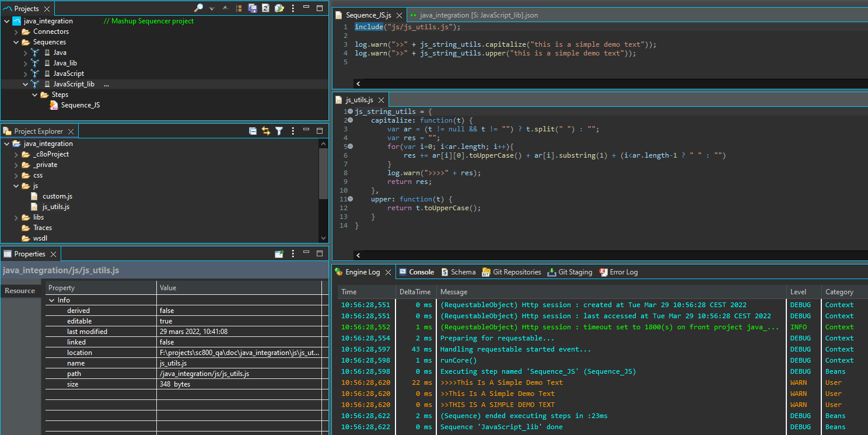This screenshot has width=868, height=435.
Task: Collapse the Info group in Properties table
Action: tap(52, 300)
